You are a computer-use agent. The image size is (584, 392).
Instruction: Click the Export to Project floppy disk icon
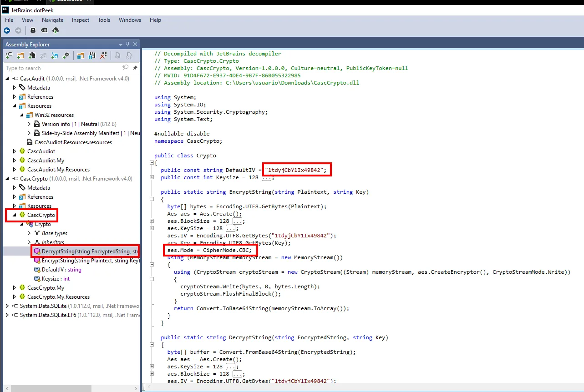coord(91,55)
